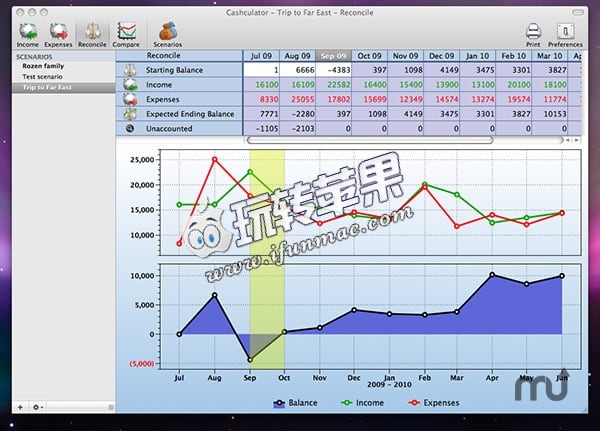600x431 pixels.
Task: Select the Nov 09 column header
Action: [405, 56]
